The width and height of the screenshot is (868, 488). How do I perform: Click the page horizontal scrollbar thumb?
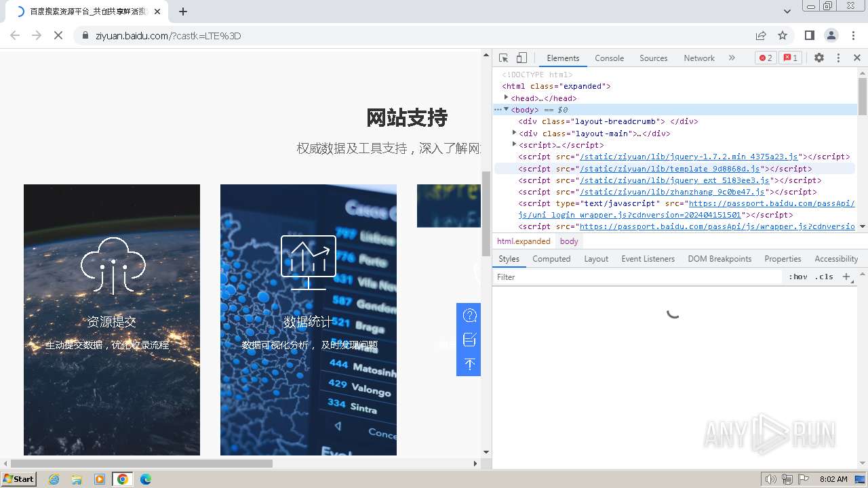tap(141, 464)
